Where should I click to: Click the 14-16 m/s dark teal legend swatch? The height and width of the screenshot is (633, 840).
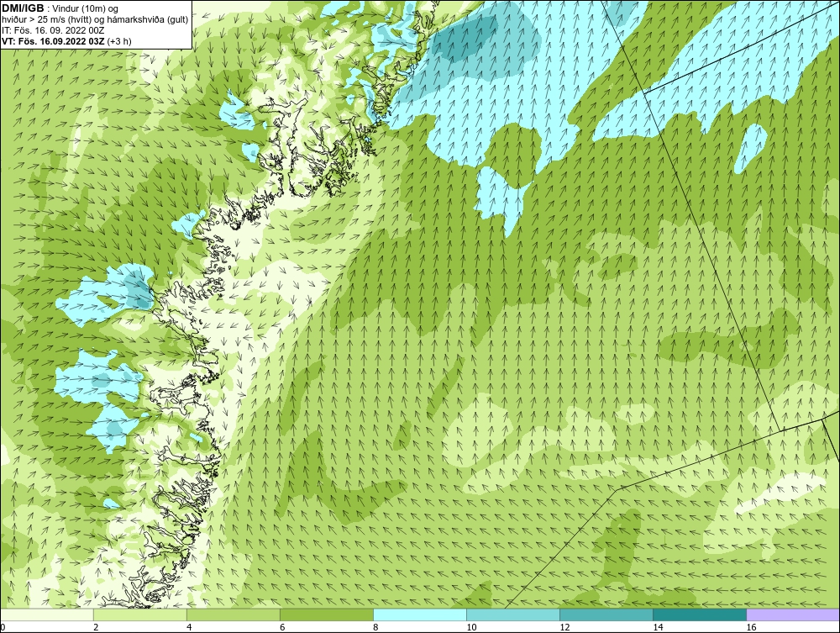pyautogui.click(x=700, y=615)
